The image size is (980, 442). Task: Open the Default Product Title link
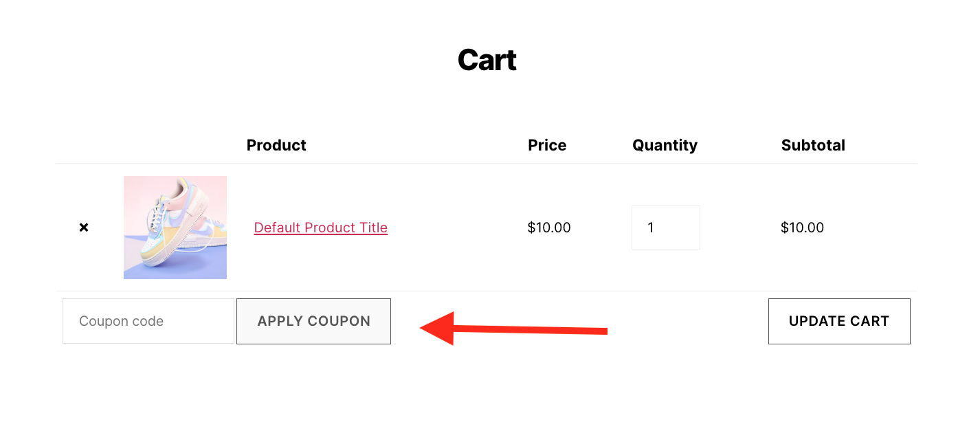coord(320,228)
